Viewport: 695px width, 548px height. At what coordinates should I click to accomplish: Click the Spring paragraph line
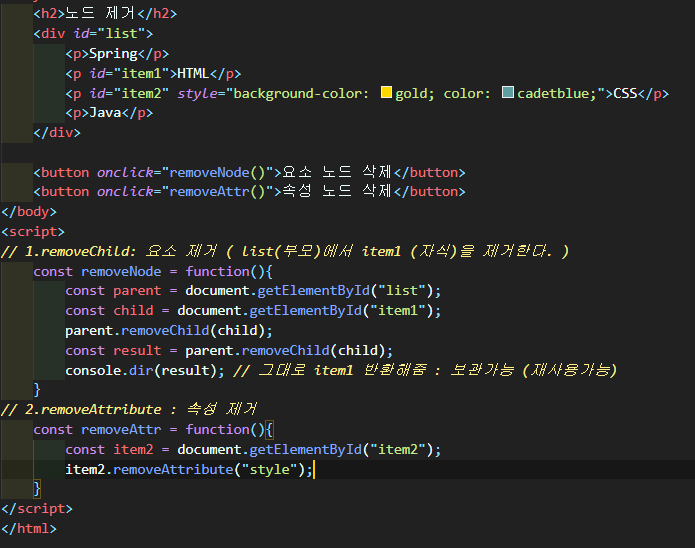coord(117,54)
